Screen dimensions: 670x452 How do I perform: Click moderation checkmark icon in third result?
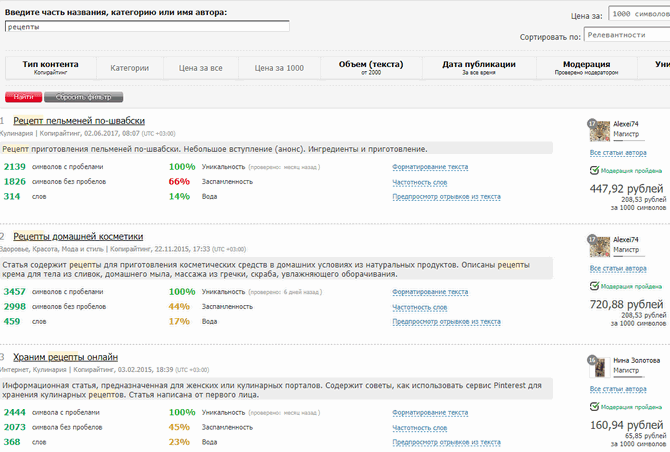click(x=594, y=406)
